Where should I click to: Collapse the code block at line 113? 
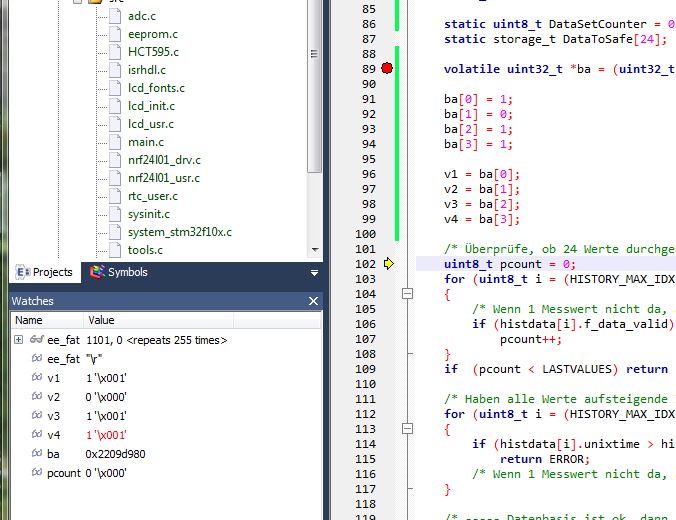407,429
